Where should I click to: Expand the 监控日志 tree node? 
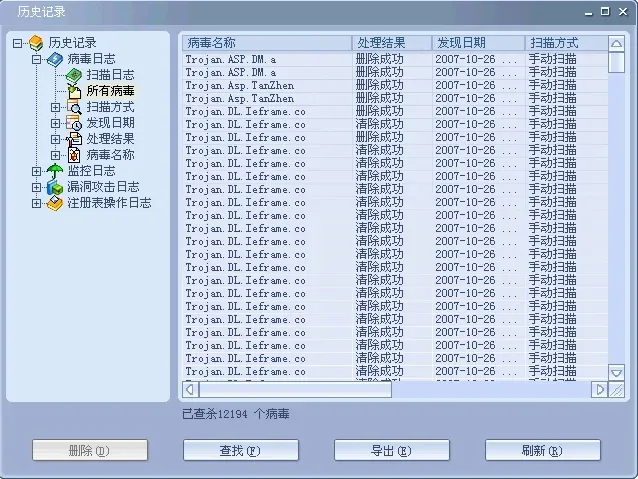(x=37, y=171)
